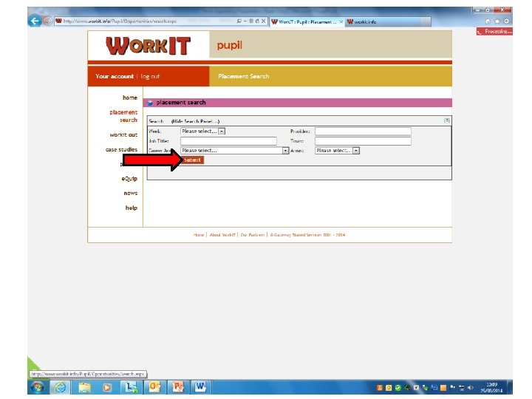Click the Submit button
Viewport: 532px width, 399px height.
(192, 160)
